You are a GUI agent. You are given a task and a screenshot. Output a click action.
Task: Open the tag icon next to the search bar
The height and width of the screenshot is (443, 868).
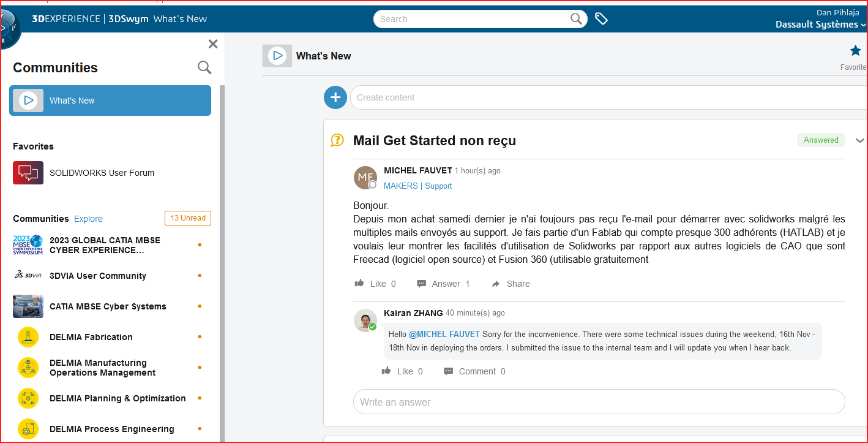pos(601,19)
